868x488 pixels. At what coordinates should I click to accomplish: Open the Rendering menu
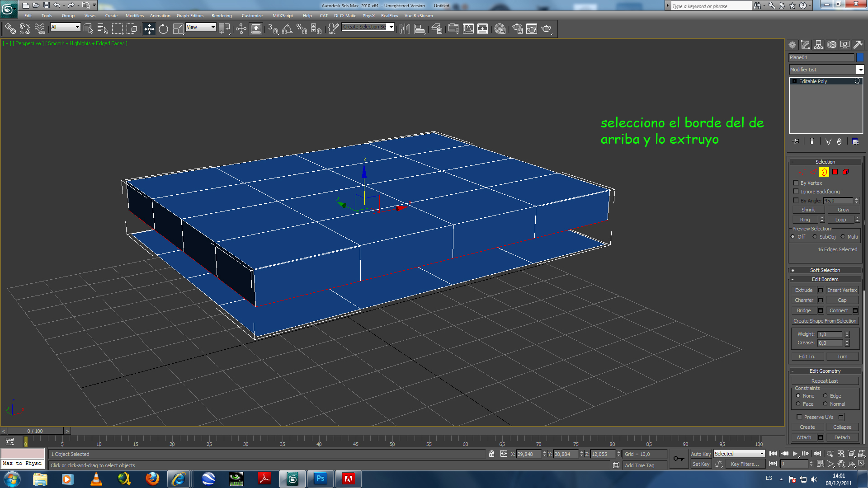221,15
